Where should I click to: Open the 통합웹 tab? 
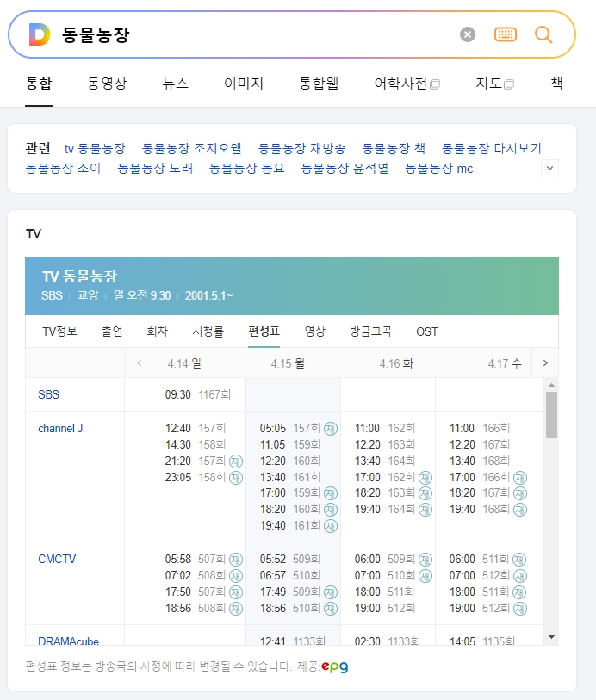click(x=319, y=84)
